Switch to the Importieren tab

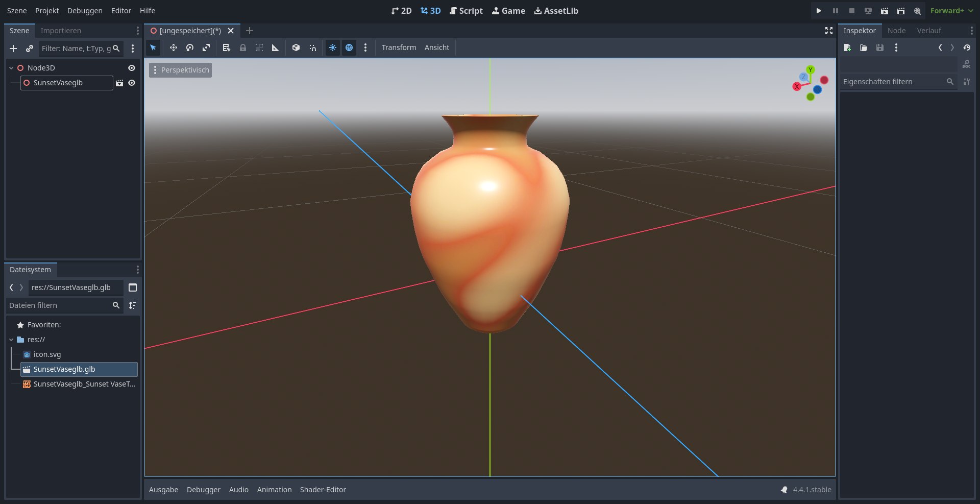(x=61, y=31)
